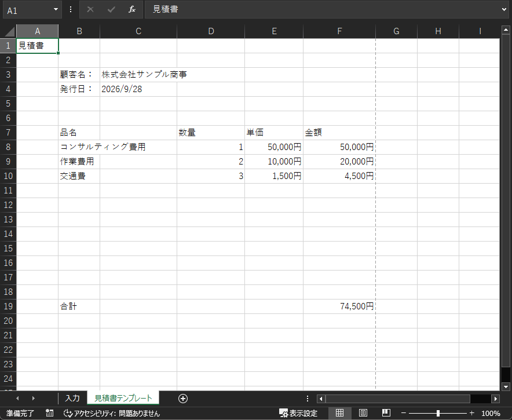Screen dimensions: 512x420
Task: Click cell 株式会社サンプル商事
Action: pos(138,75)
